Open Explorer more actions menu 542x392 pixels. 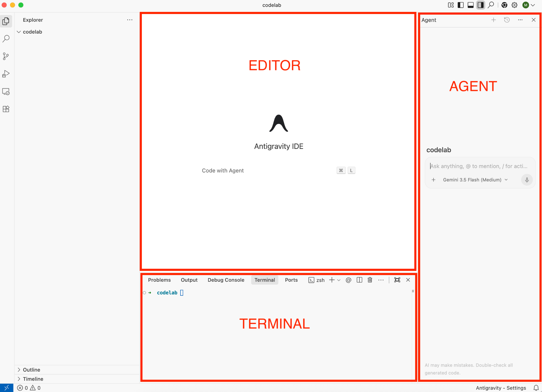130,20
